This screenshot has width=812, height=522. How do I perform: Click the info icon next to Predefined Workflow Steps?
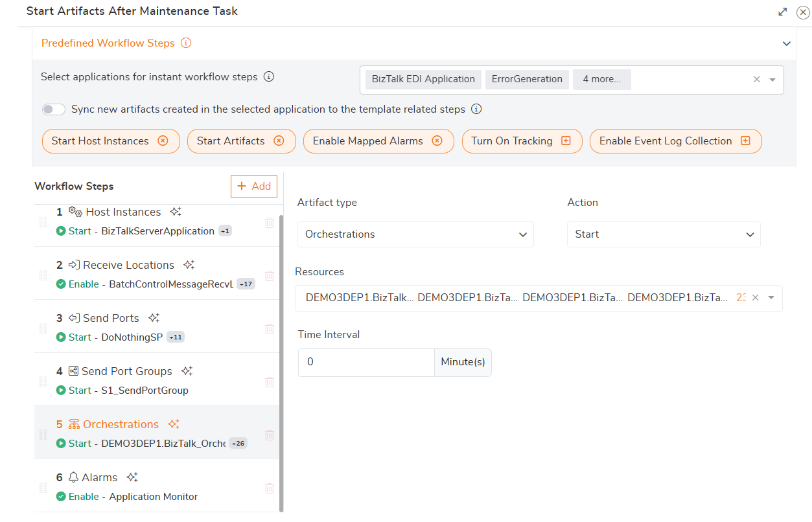[x=187, y=43]
